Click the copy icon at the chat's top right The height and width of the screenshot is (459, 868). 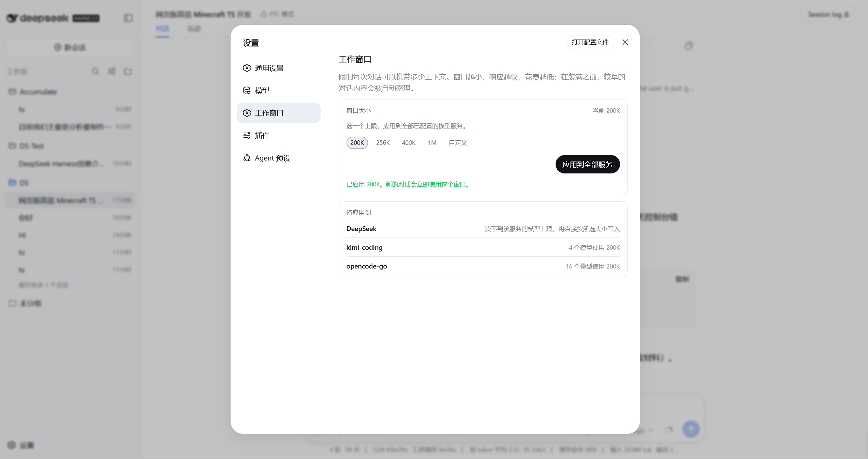[689, 46]
